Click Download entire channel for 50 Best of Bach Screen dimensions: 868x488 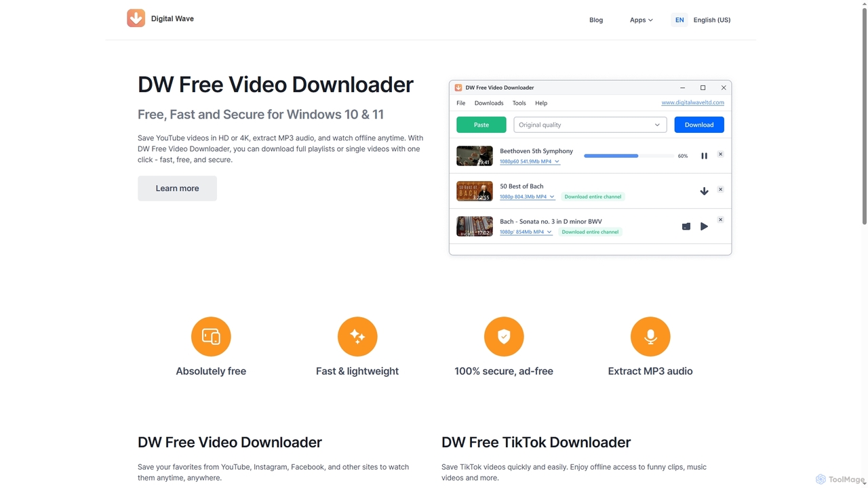[x=593, y=197]
